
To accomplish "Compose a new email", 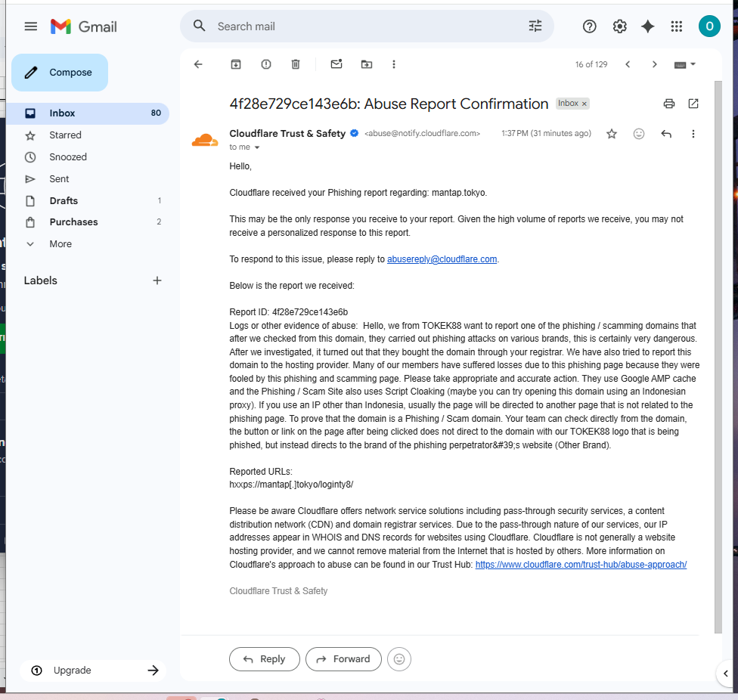I will [x=60, y=73].
